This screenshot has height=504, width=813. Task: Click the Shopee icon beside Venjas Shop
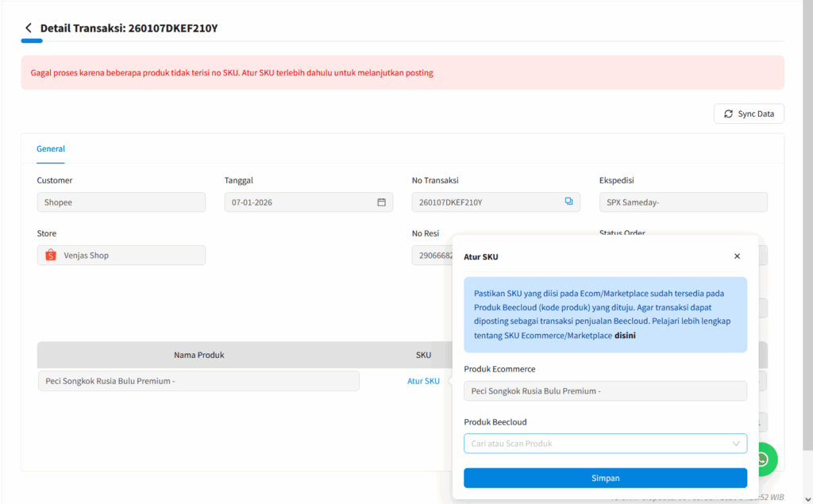click(x=50, y=255)
